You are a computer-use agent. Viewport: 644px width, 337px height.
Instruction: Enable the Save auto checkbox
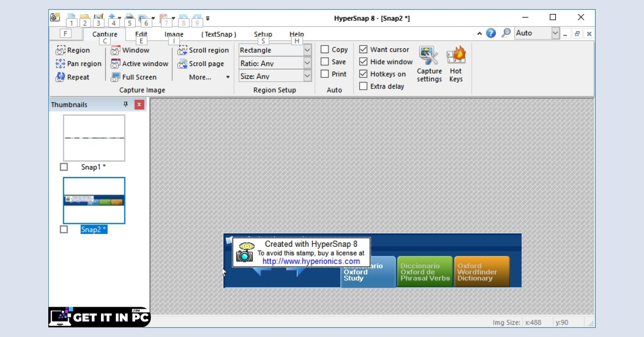[325, 62]
